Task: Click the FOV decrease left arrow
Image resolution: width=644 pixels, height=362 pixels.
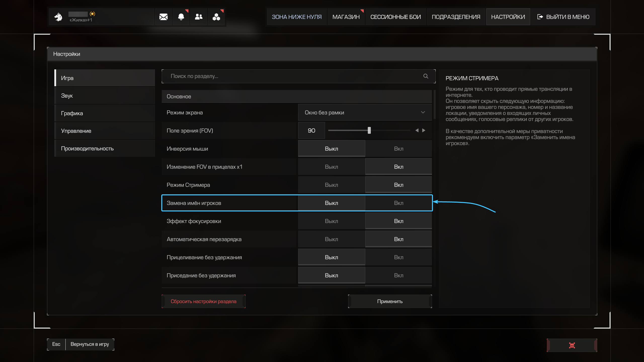Action: coord(417,130)
